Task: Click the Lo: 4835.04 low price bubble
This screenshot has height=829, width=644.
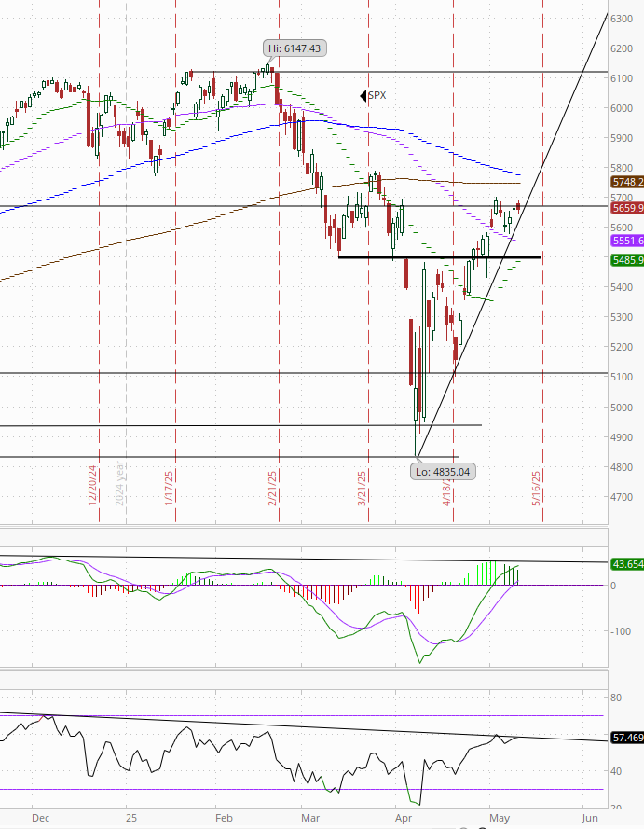Action: coord(443,472)
